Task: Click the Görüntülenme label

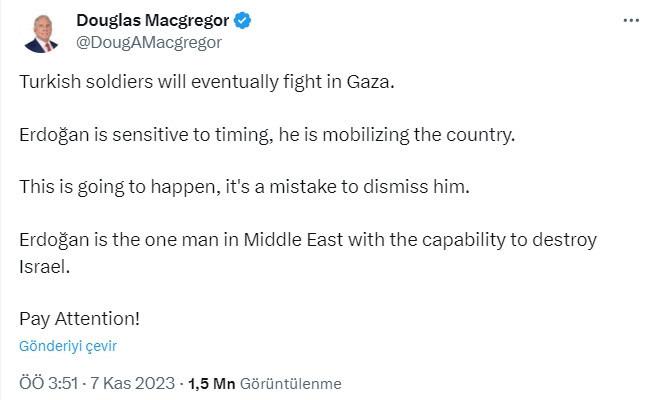Action: coord(290,384)
